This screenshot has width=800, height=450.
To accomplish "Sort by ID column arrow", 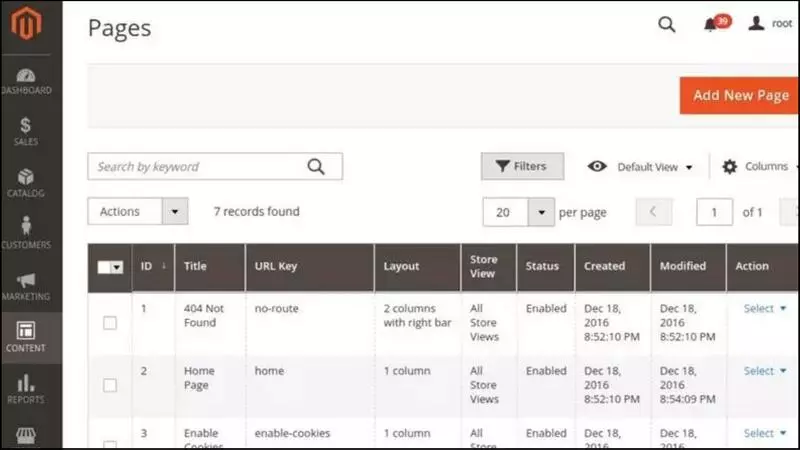I will [164, 266].
